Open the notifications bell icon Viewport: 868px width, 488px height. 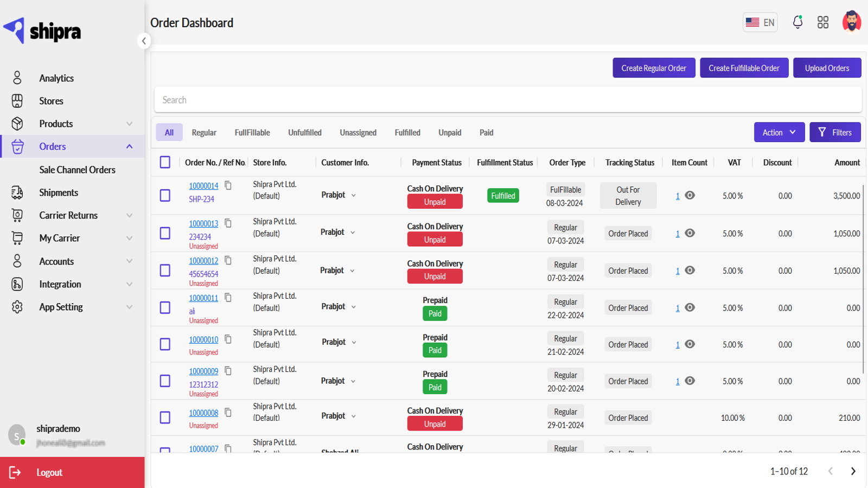(x=797, y=22)
